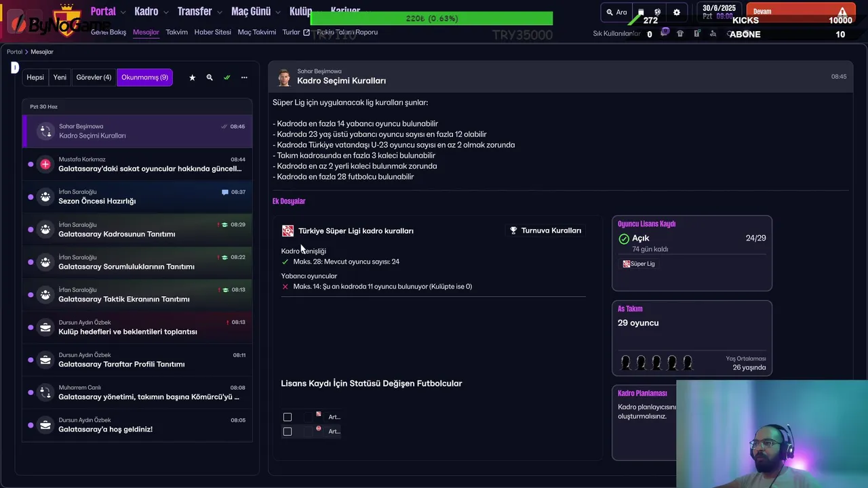Click the green mark-all-read checkmark icon
The width and height of the screenshot is (868, 488).
pos(226,77)
